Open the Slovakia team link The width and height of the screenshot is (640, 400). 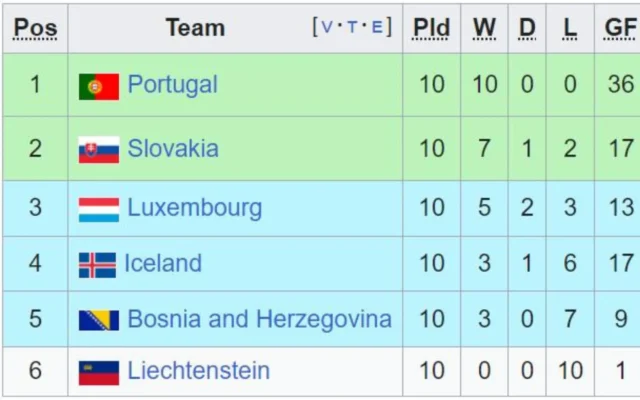coord(173,149)
